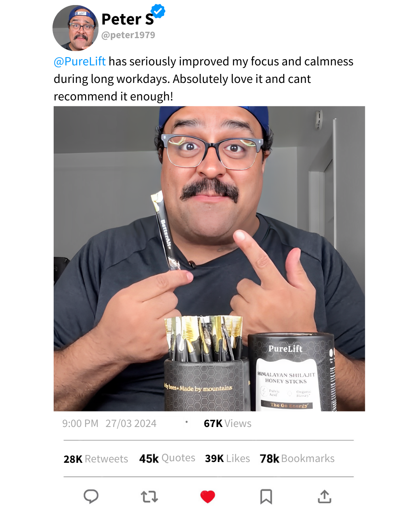Click the 9:00 PM timestamp
This screenshot has height=506, width=420.
tap(80, 423)
